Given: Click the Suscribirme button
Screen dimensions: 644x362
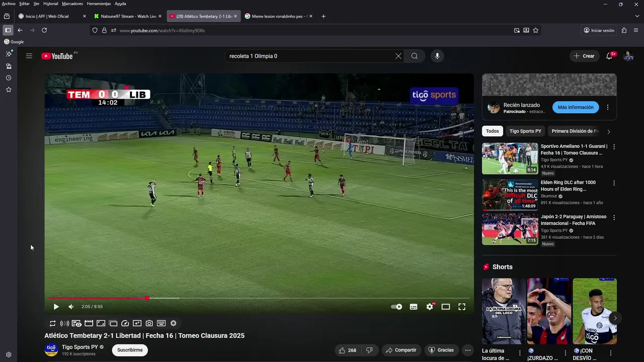Looking at the screenshot, I should pos(130,350).
